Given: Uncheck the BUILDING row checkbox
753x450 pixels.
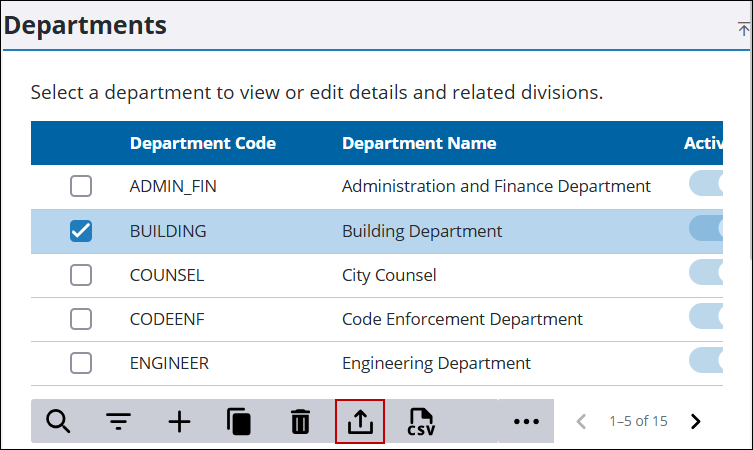Looking at the screenshot, I should 81,231.
